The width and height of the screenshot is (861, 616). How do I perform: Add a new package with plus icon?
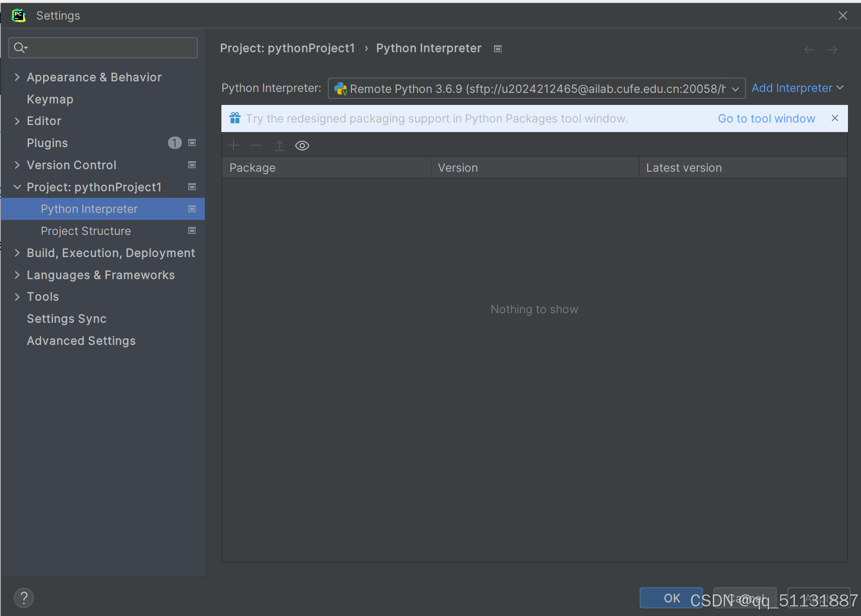point(233,145)
